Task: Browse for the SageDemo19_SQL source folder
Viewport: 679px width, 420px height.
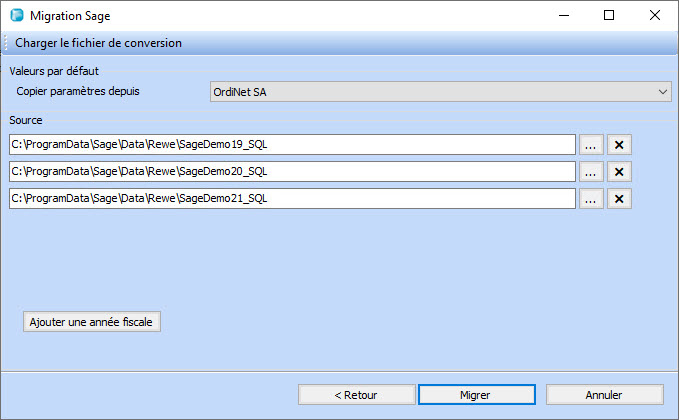Action: click(x=591, y=145)
